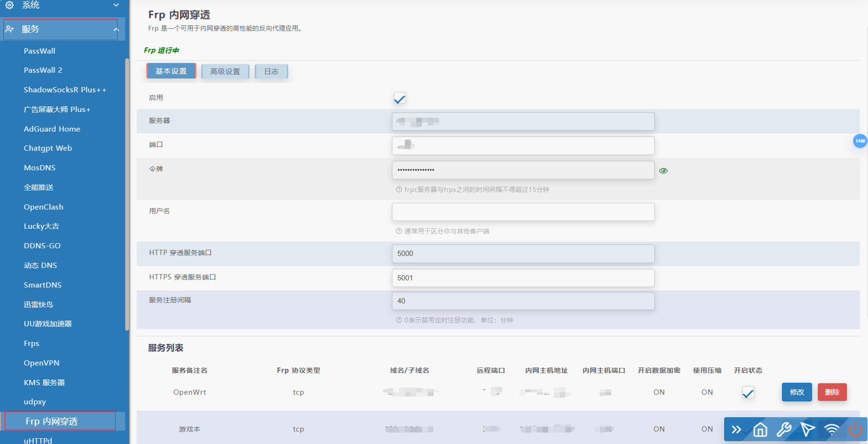This screenshot has width=868, height=444.
Task: Expand the floating toolbar with the double-chevron
Action: tap(737, 430)
